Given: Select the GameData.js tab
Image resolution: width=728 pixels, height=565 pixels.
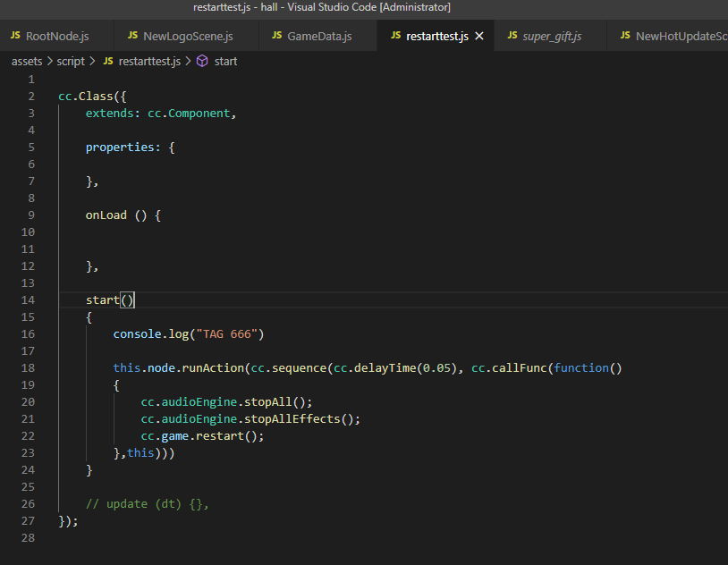Looking at the screenshot, I should [x=318, y=36].
